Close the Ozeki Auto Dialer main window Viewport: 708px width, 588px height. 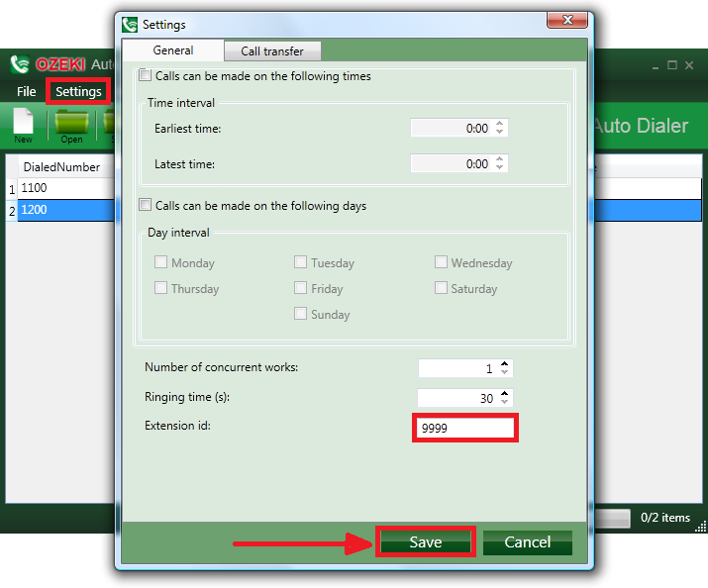tap(689, 65)
